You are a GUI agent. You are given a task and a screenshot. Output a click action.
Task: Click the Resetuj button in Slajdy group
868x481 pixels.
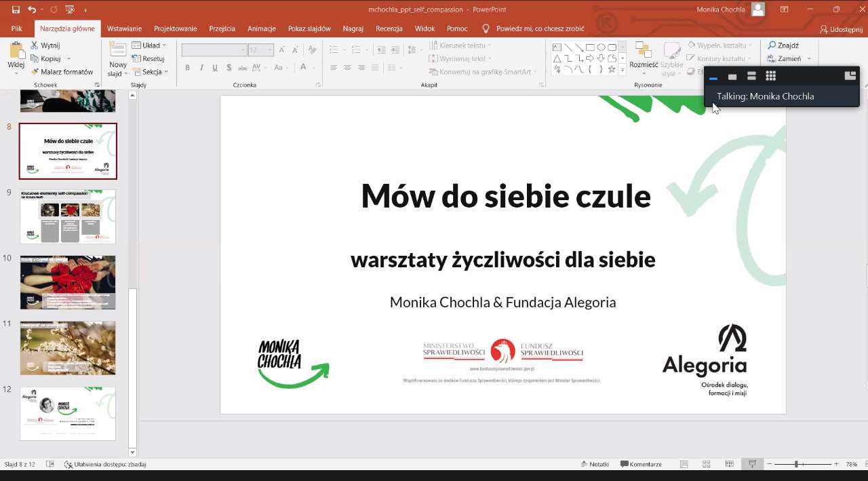click(x=149, y=59)
